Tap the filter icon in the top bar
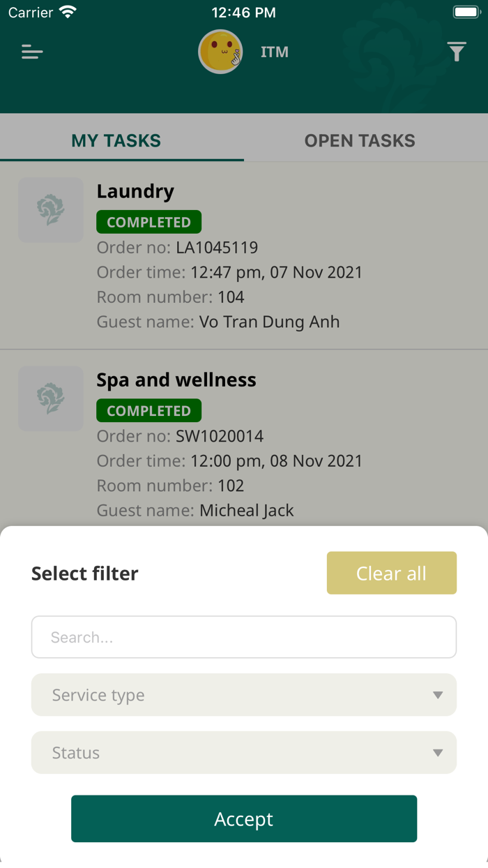 pyautogui.click(x=457, y=52)
